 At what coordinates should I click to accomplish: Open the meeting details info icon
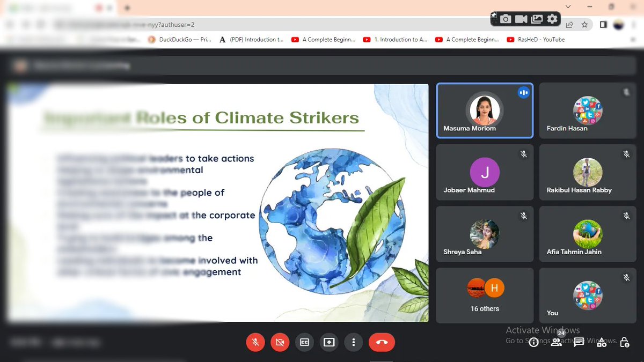(533, 342)
